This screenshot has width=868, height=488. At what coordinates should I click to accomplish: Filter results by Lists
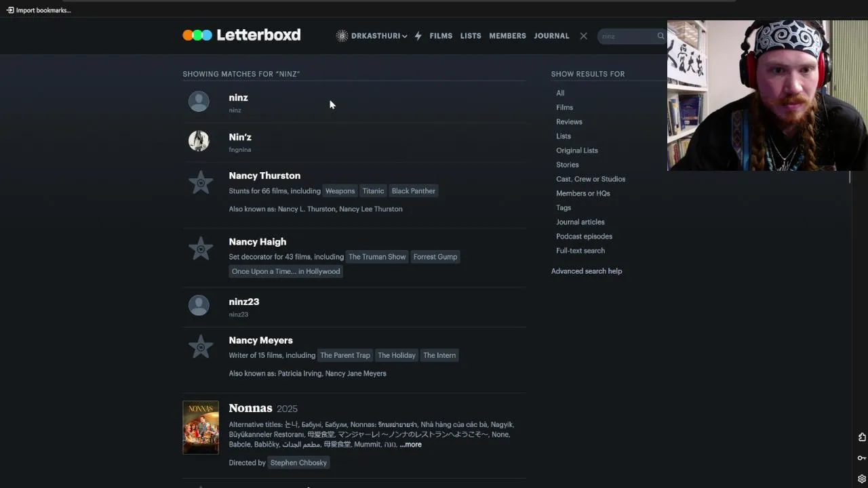[x=564, y=136]
